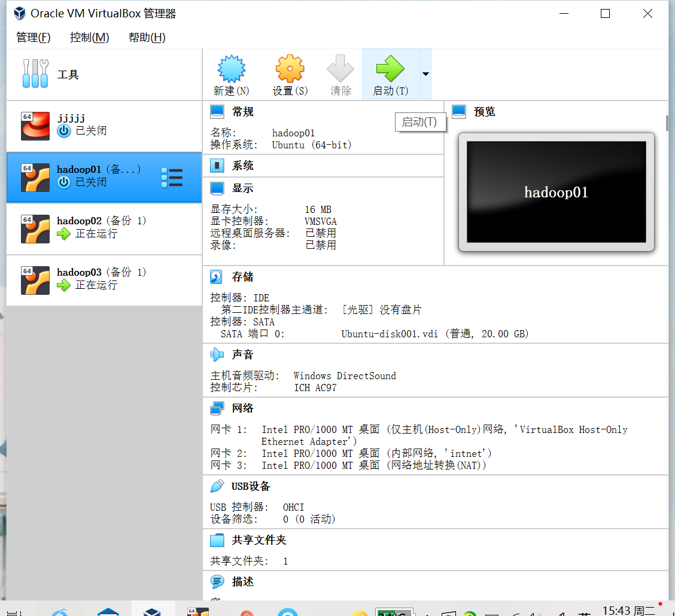The image size is (675, 616).
Task: Open hadoop01's list-details menu icon
Action: click(172, 178)
